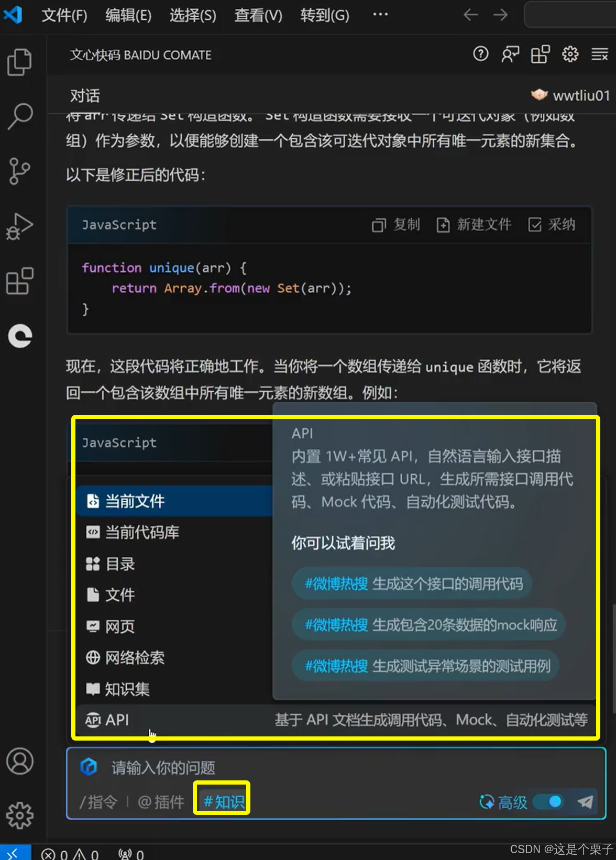Click the chat panel vertical scrollbar
This screenshot has width=616, height=860.
613,658
